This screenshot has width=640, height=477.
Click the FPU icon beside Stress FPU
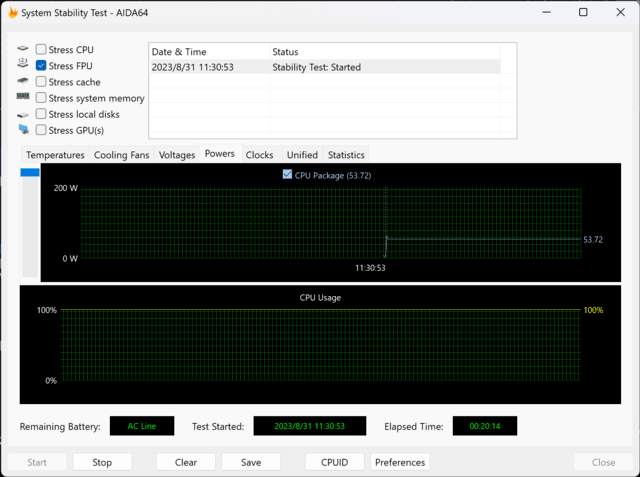pyautogui.click(x=23, y=65)
